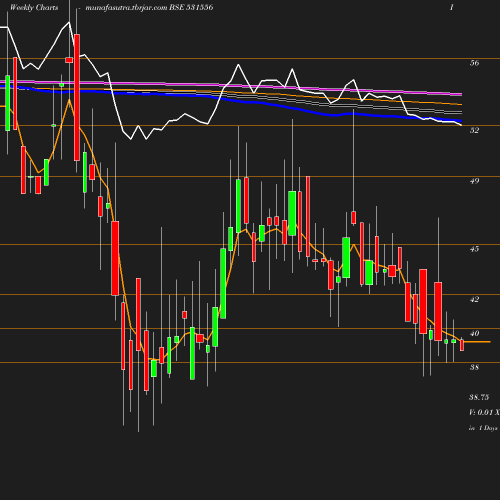Click the price axis label 45
The width and height of the screenshot is (500, 500).
pos(474,249)
